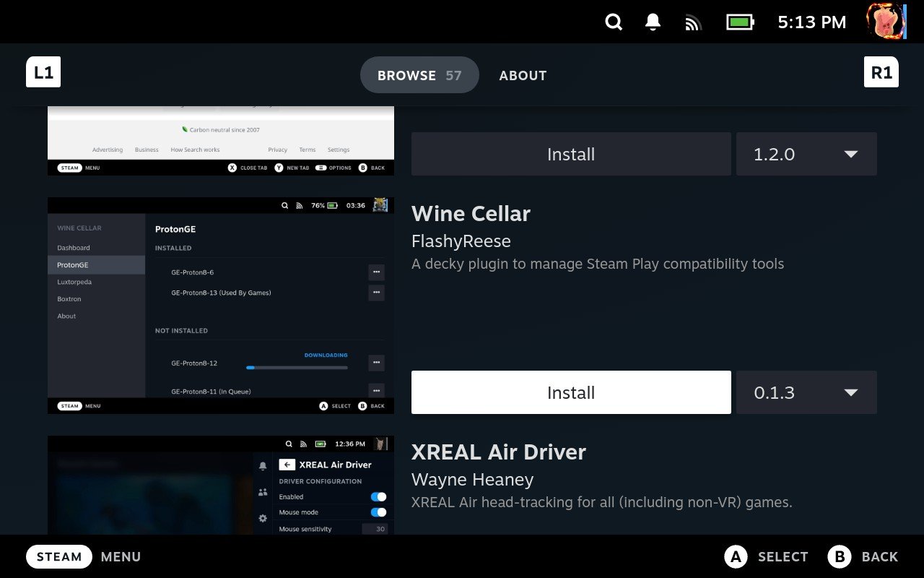Install the XREAL Air Driver plugin
The width and height of the screenshot is (924, 578).
[x=570, y=392]
